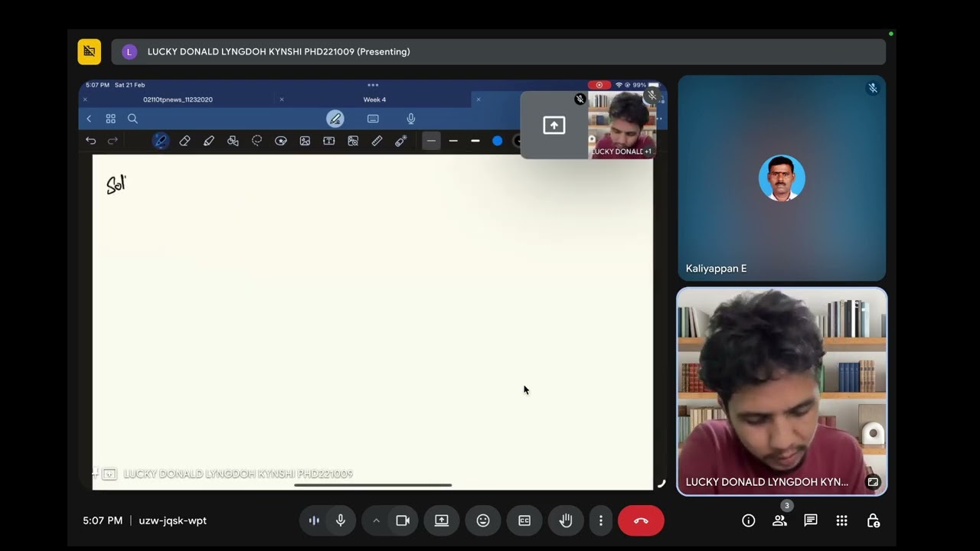The height and width of the screenshot is (551, 980).
Task: Choose the thin stroke width
Action: 431,141
